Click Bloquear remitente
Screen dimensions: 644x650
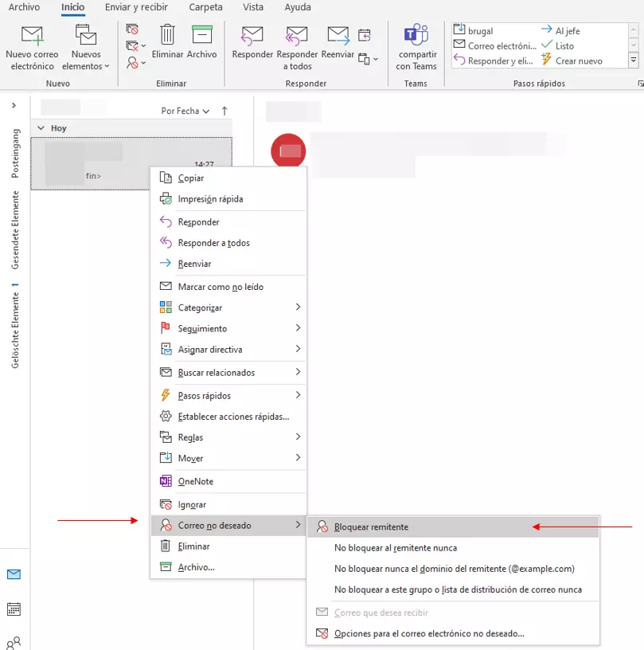coord(453,527)
